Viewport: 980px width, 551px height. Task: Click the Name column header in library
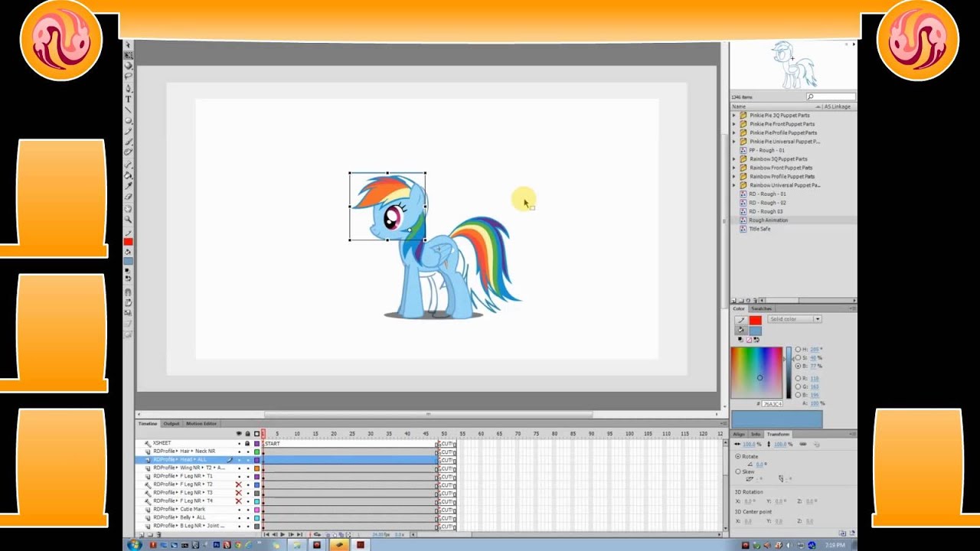(773, 106)
